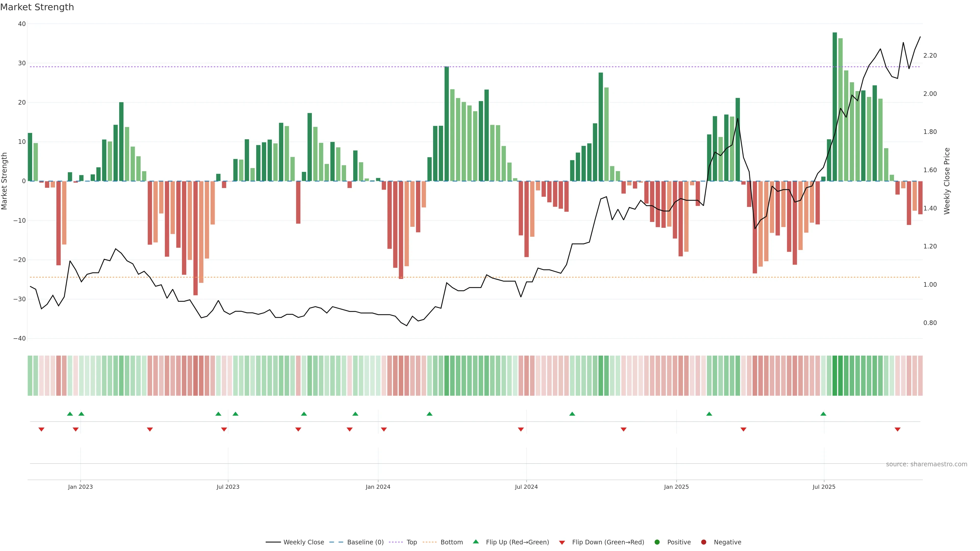Click flip-down triangle just after Jan 2024
The height and width of the screenshot is (551, 980).
coord(384,429)
